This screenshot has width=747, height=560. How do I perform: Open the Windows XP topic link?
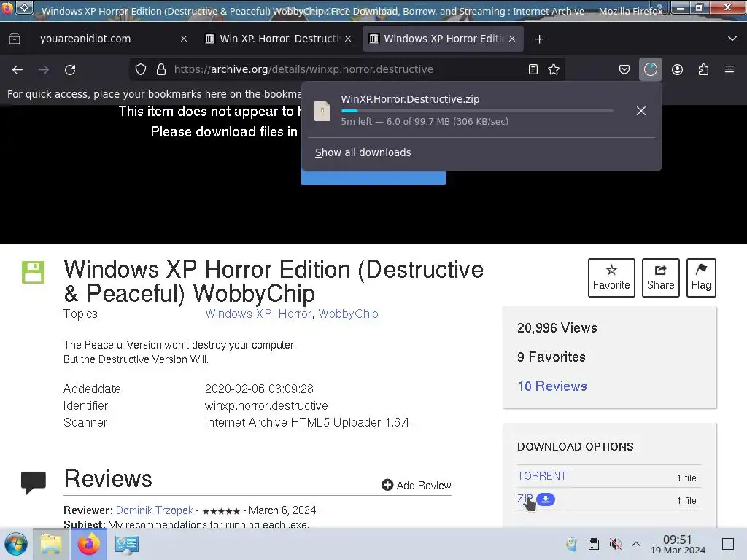(239, 314)
